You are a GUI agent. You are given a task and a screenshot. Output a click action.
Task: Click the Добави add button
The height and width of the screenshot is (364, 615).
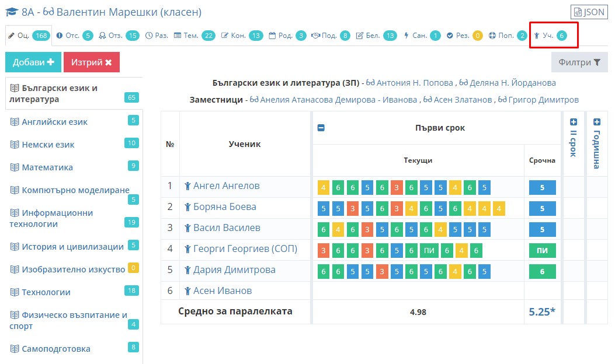click(x=33, y=62)
